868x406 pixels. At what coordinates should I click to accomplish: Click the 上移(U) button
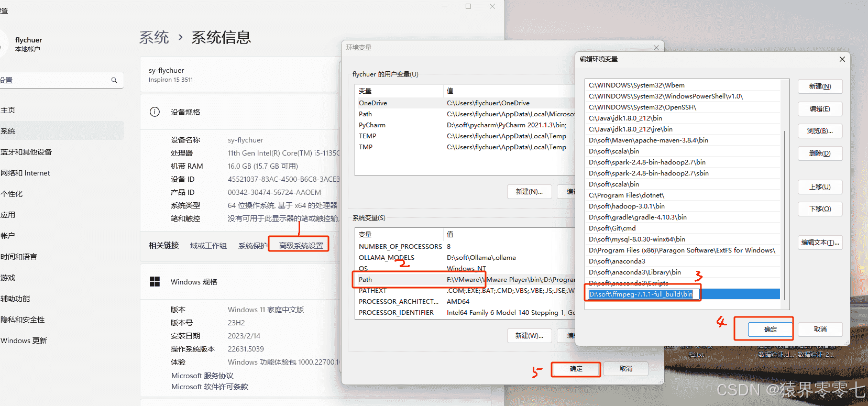820,187
